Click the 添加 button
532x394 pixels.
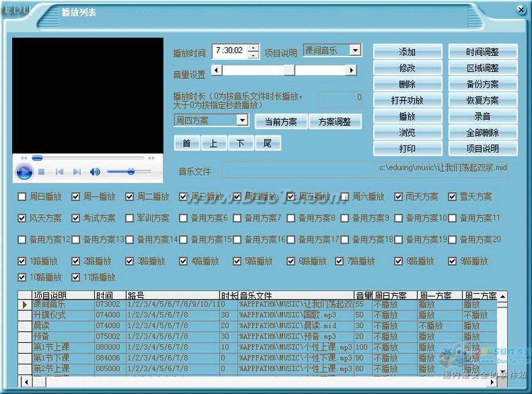407,52
